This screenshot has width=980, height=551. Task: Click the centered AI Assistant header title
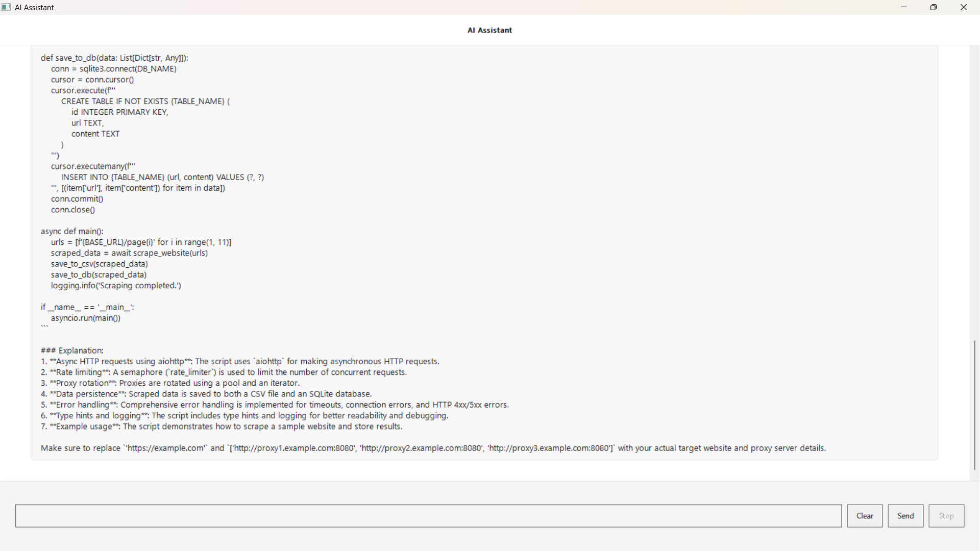pos(489,30)
